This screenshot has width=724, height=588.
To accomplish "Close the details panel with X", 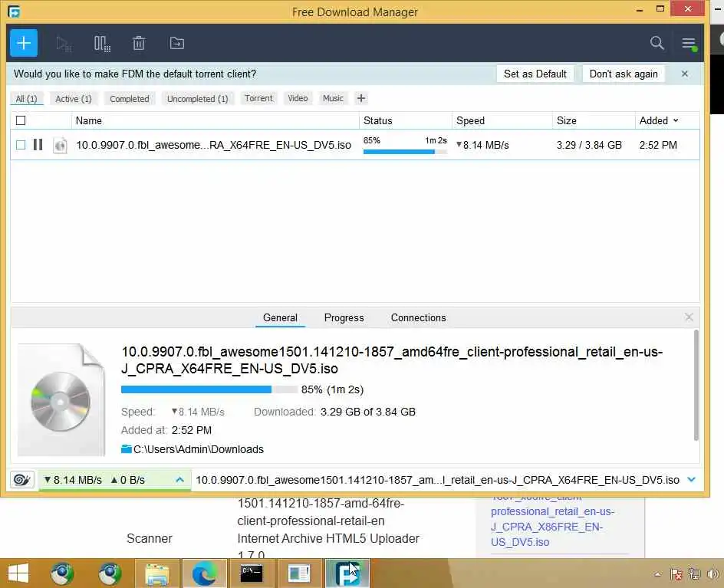I will click(689, 317).
